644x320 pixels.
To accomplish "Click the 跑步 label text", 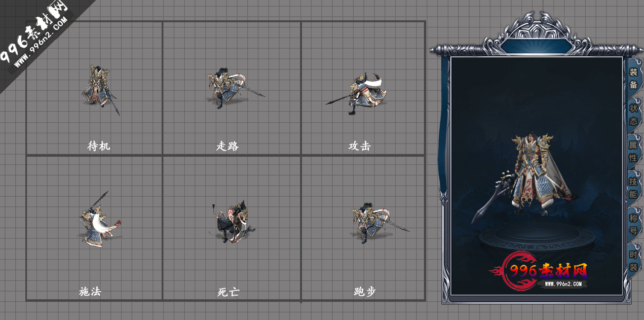I will pos(365,292).
